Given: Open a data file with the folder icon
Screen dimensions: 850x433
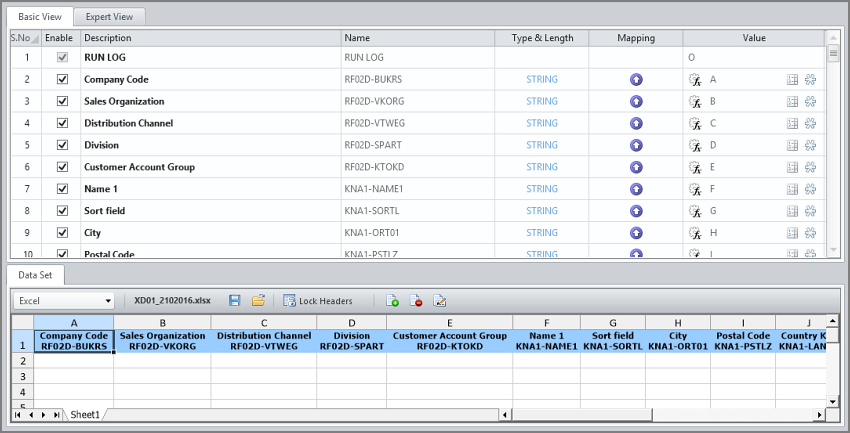Looking at the screenshot, I should pos(258,300).
